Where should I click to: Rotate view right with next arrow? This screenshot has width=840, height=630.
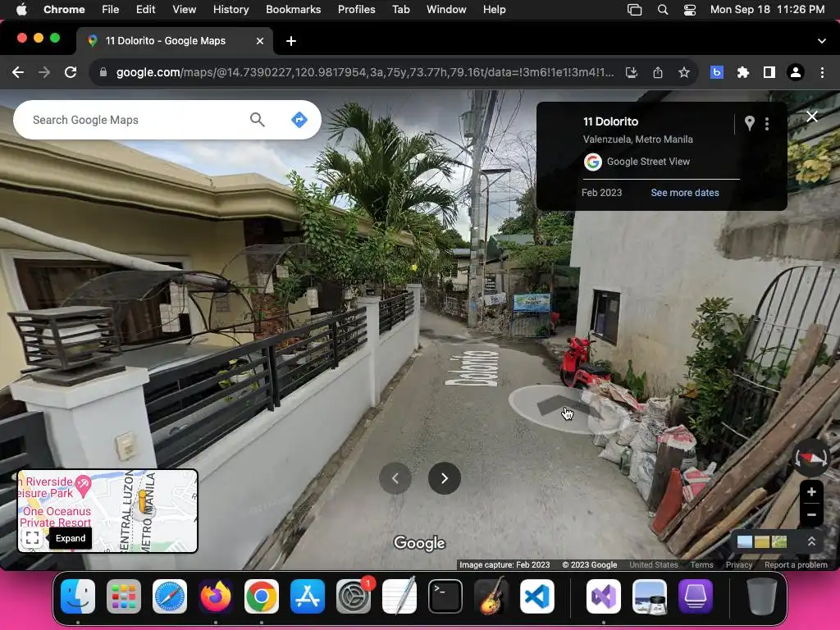444,478
